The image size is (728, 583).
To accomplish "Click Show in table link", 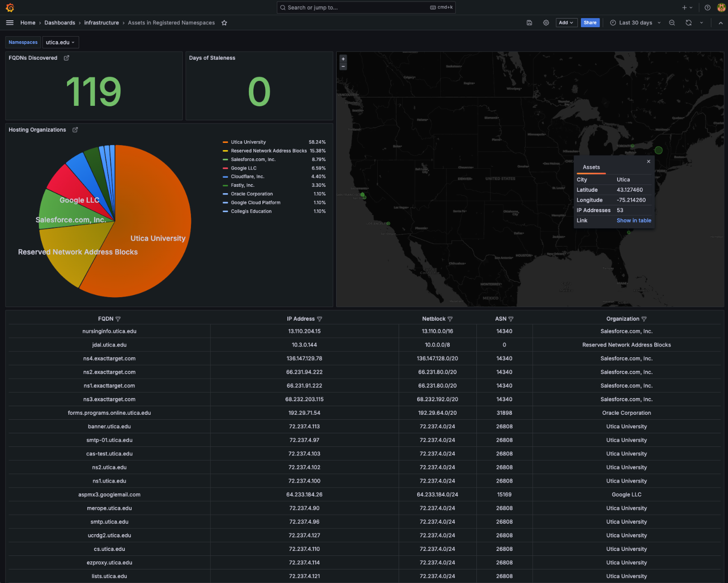I will 634,221.
